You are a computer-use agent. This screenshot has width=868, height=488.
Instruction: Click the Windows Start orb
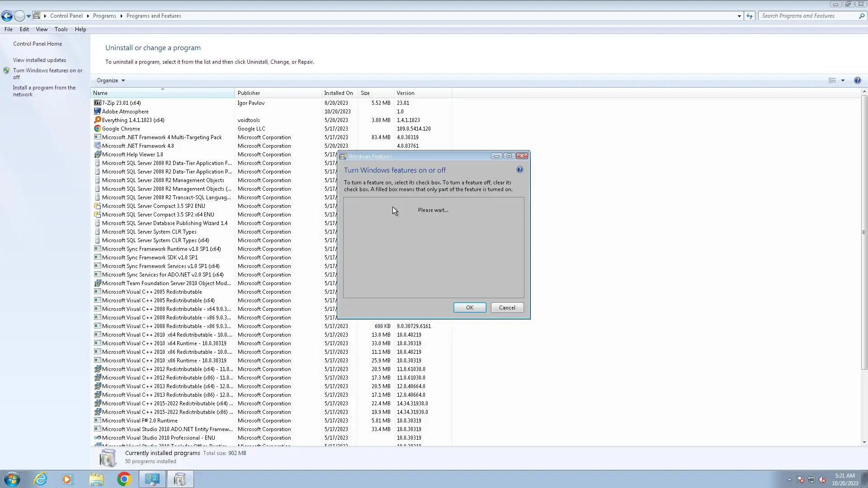12,479
